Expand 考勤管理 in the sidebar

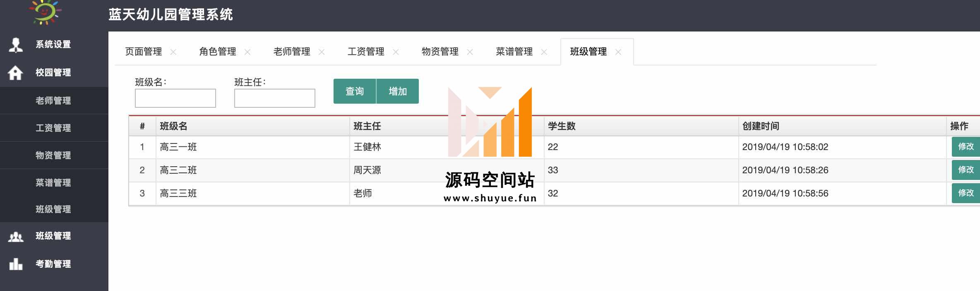[x=54, y=264]
